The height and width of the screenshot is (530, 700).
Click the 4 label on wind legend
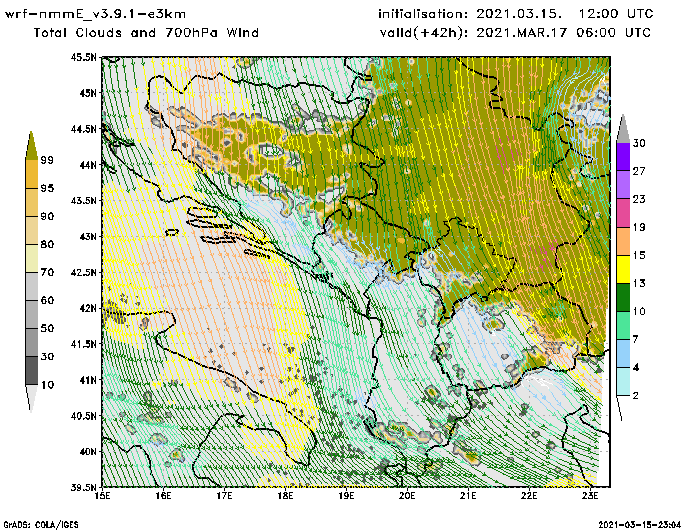click(x=636, y=367)
